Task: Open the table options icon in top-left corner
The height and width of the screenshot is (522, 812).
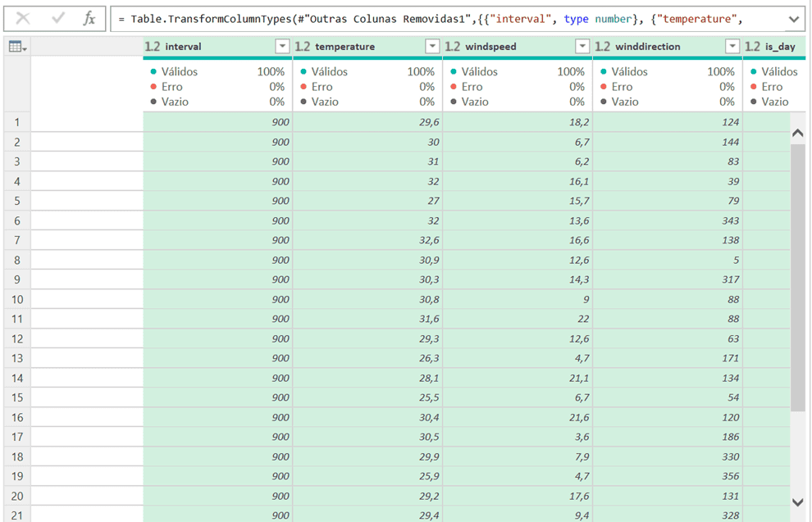Action: 17,48
